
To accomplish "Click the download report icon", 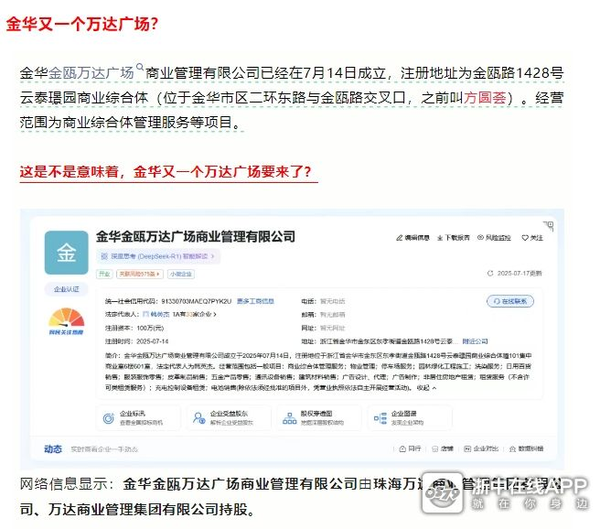I will pos(440,238).
